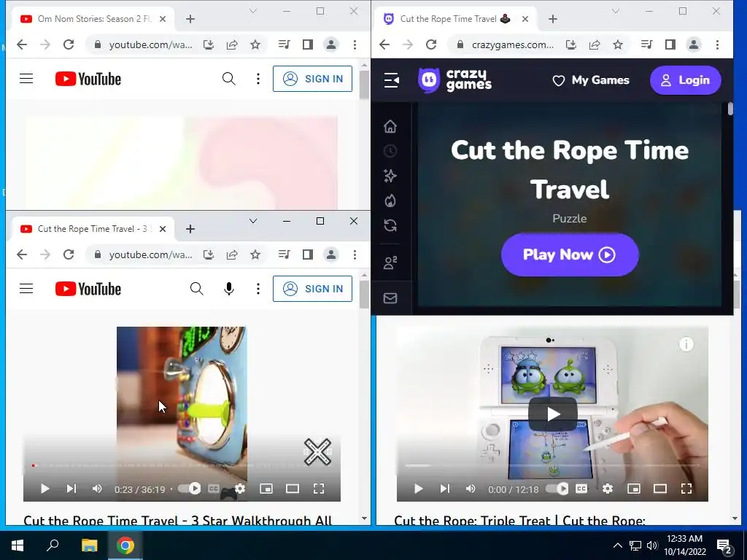747x560 pixels.
Task: Go back in Cut the Rope YouTube window
Action: coord(22,254)
